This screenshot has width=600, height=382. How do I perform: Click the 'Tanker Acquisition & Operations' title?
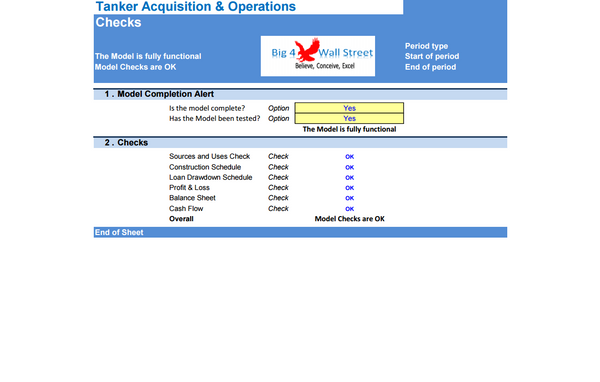pos(196,7)
